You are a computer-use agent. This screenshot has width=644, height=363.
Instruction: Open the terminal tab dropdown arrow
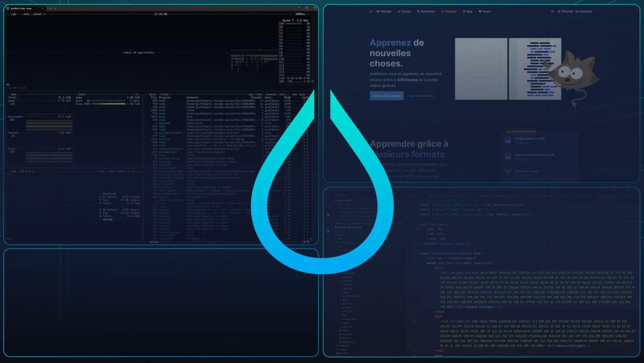55,8
